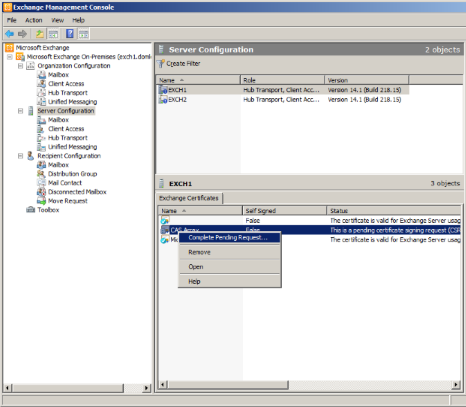Select the Microsoft Exchange root node icon
The height and width of the screenshot is (407, 466).
pos(9,48)
